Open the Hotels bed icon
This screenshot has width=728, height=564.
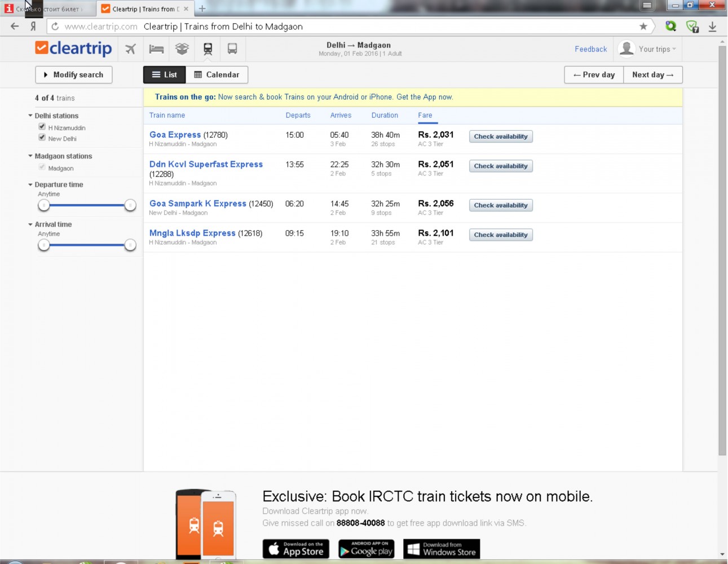(156, 49)
